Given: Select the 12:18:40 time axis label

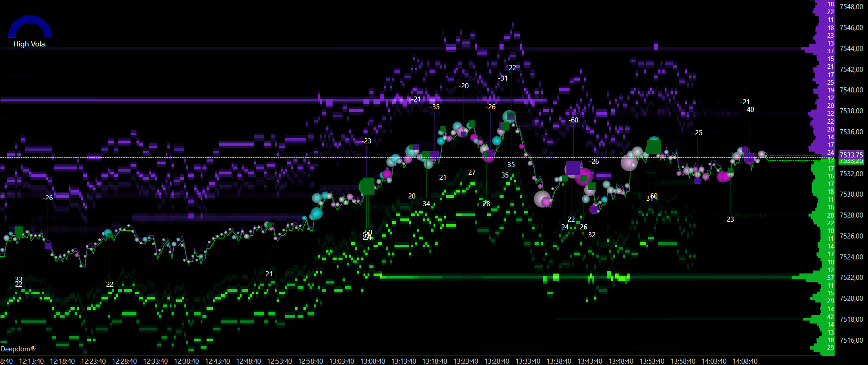Looking at the screenshot, I should (62, 361).
